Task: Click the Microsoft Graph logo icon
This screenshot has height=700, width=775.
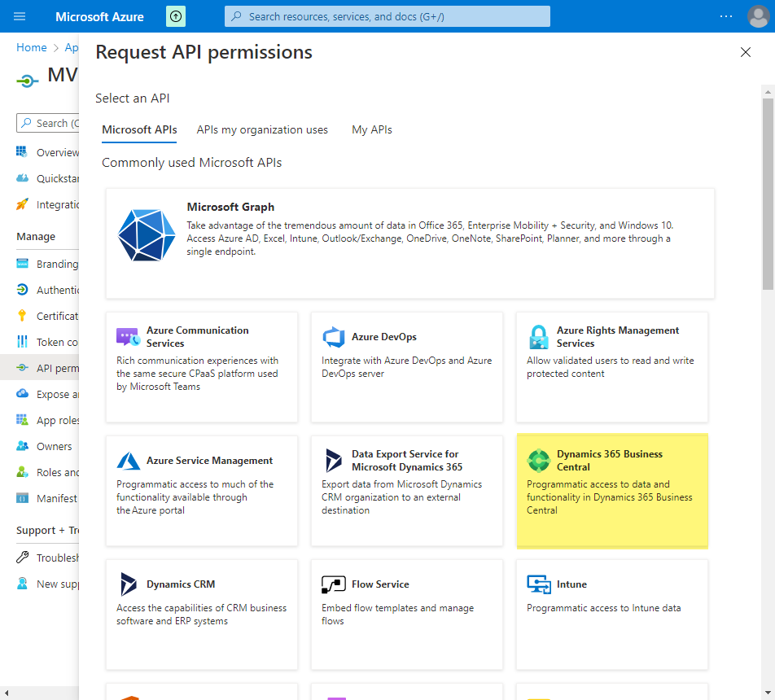Action: pos(147,234)
